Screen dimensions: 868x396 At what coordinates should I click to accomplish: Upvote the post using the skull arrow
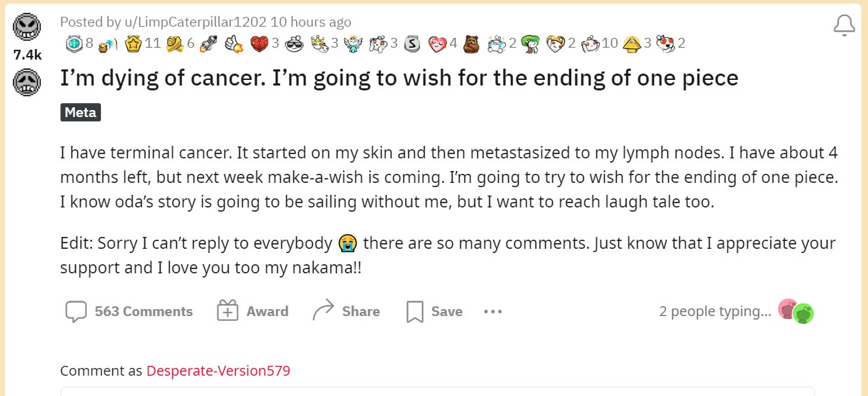click(x=27, y=28)
